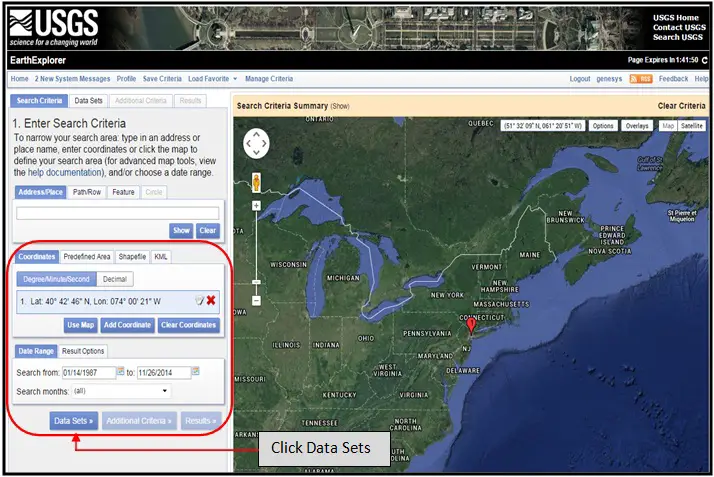714x477 pixels.
Task: Select the Date Range tab
Action: (x=36, y=351)
